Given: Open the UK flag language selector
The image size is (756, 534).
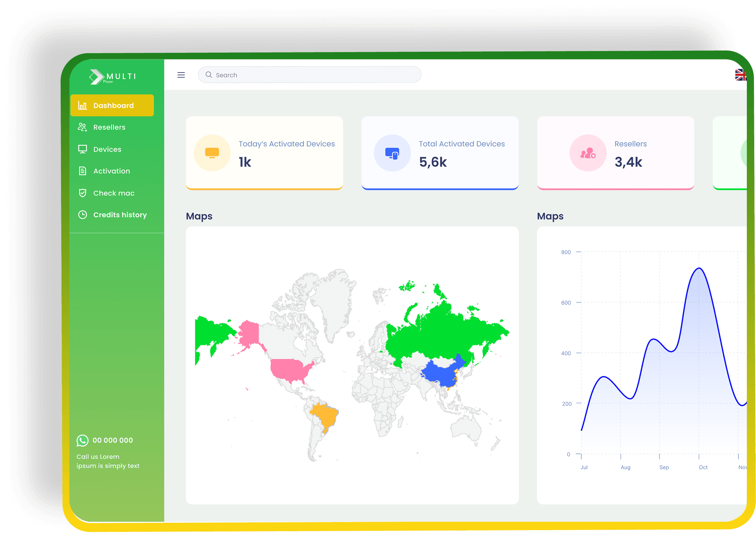Looking at the screenshot, I should coord(740,75).
